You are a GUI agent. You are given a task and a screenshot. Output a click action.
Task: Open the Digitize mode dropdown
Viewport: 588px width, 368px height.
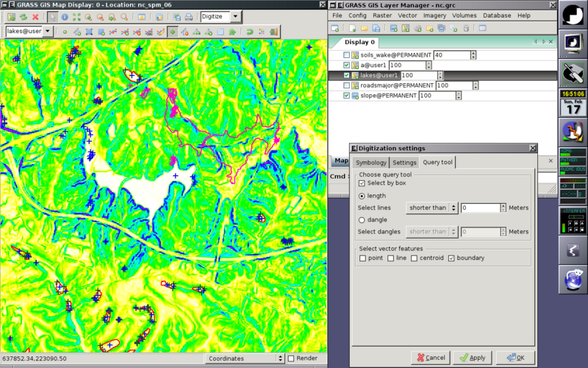click(235, 16)
